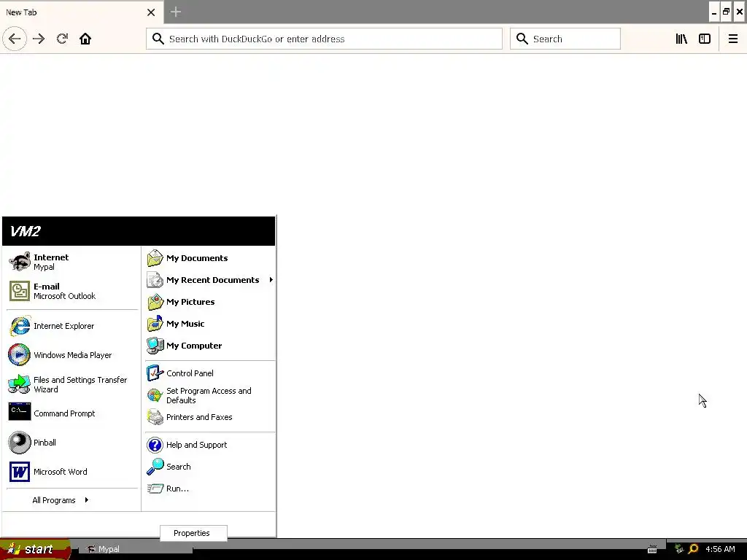Open My Pictures folder
Screen dimensions: 747x560
209,302
